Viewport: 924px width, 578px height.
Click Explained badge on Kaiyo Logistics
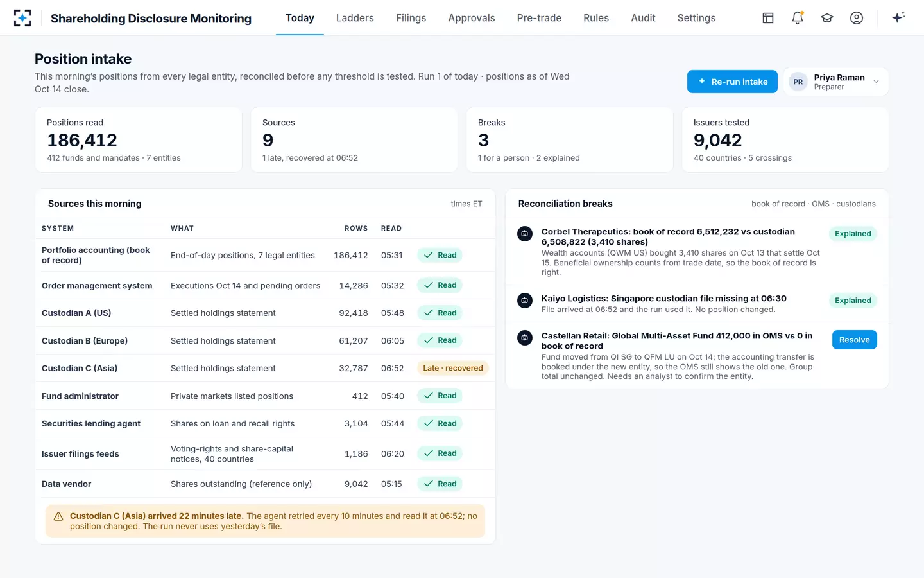tap(853, 301)
